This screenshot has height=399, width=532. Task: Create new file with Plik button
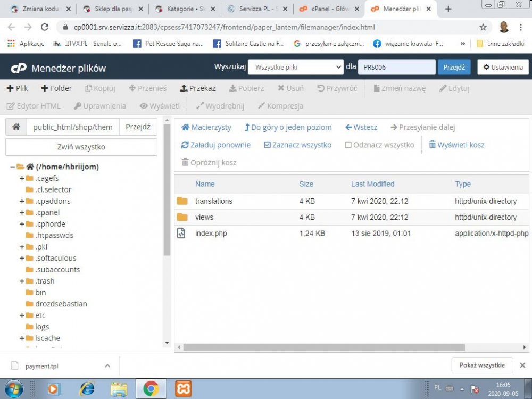click(x=18, y=88)
